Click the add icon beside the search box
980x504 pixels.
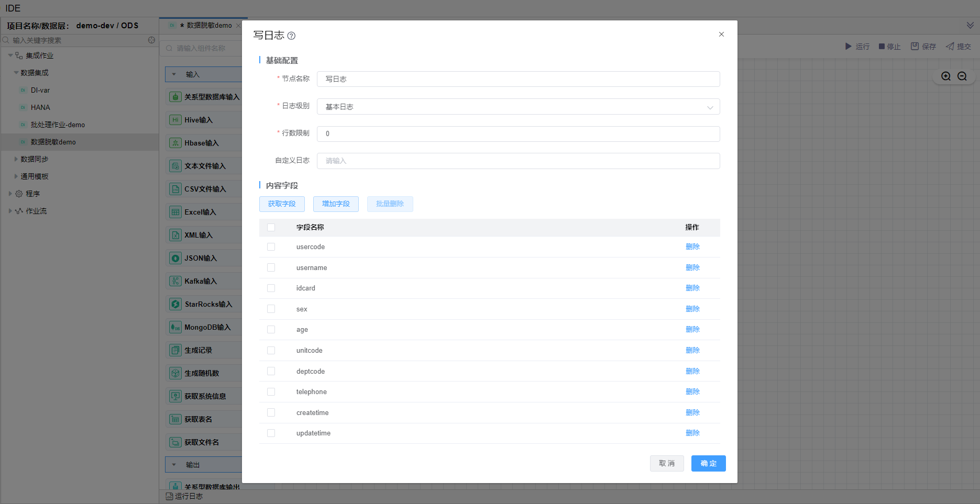point(151,40)
